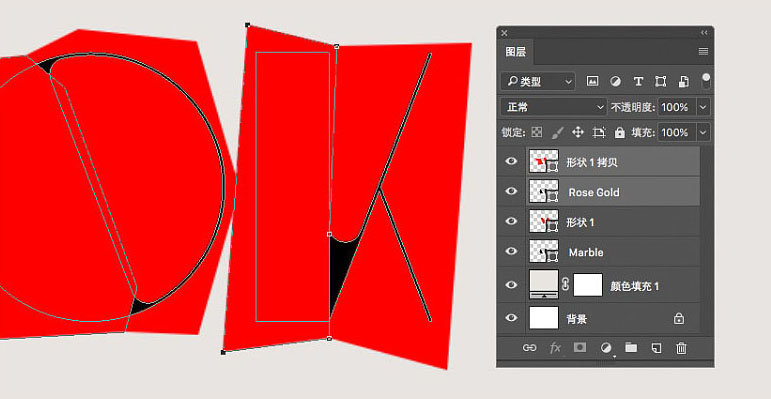Image resolution: width=771 pixels, height=399 pixels.
Task: Filter layers by adjustment layer icon
Action: click(615, 82)
